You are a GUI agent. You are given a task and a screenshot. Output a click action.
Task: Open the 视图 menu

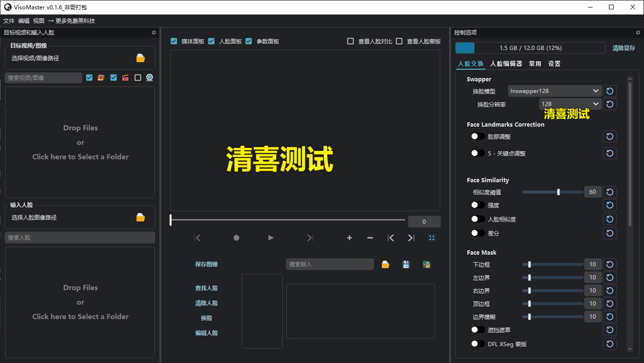pos(39,21)
